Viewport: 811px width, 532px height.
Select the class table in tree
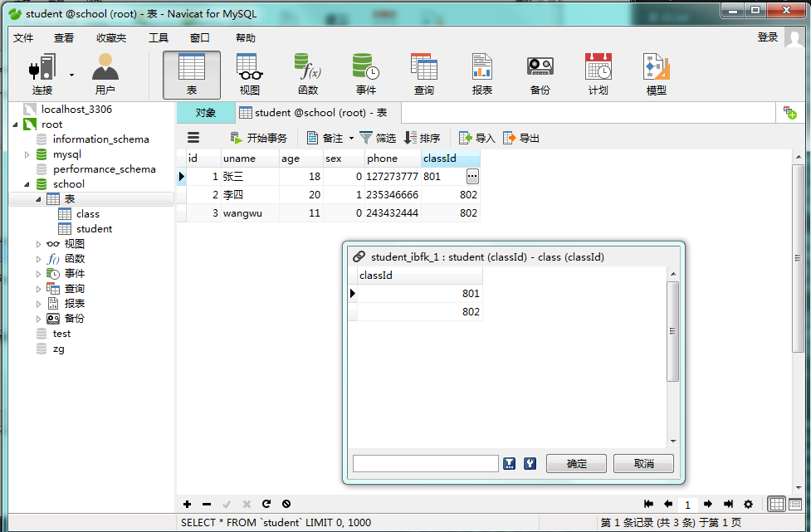click(87, 214)
